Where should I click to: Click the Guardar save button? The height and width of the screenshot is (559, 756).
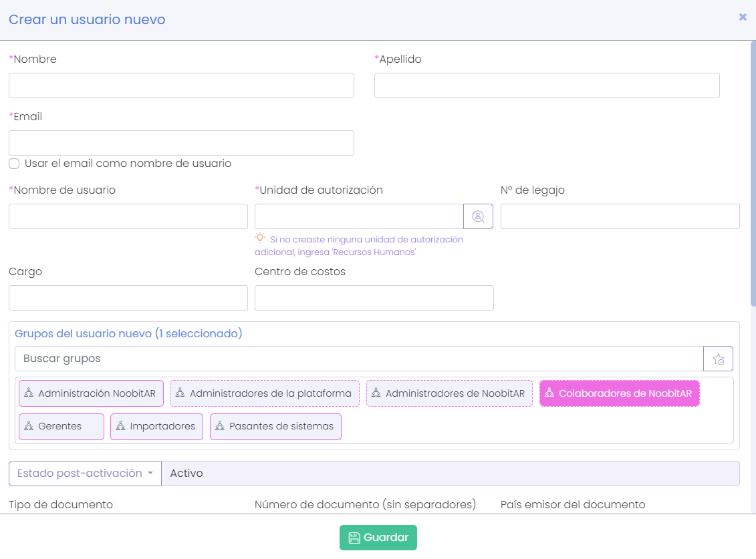[378, 538]
